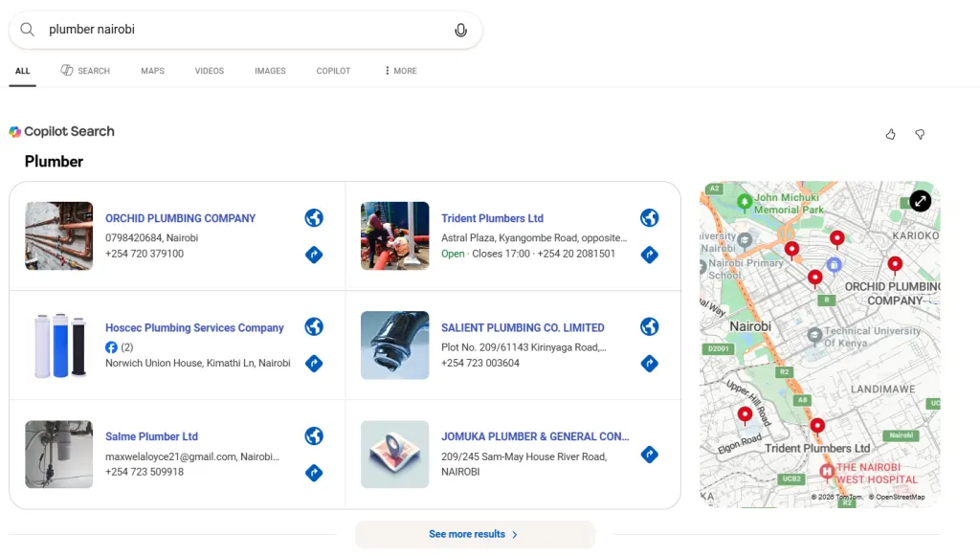Open SALIENT PLUMBING faucet thumbnail
The width and height of the screenshot is (980, 556).
(x=395, y=345)
